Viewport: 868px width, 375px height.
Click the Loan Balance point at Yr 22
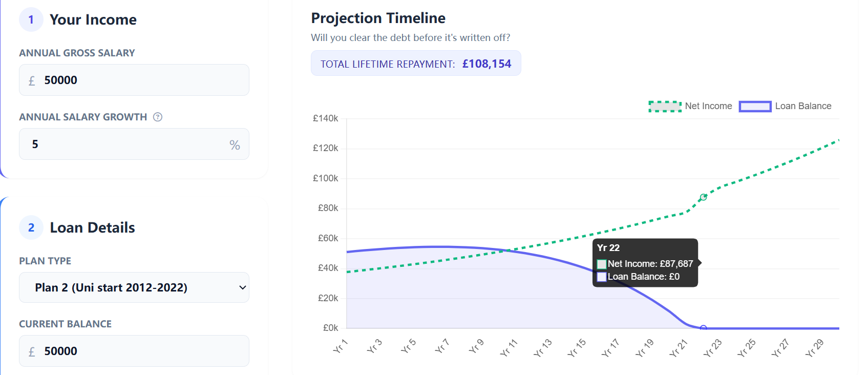704,328
